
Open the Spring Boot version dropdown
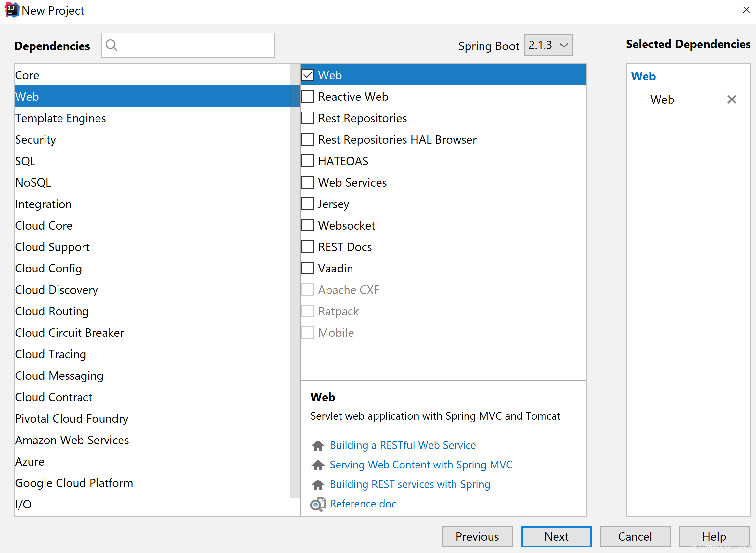tap(548, 45)
